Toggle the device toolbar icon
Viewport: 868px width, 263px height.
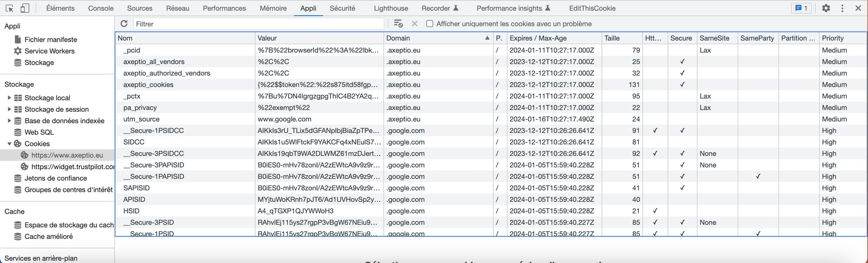pos(25,8)
